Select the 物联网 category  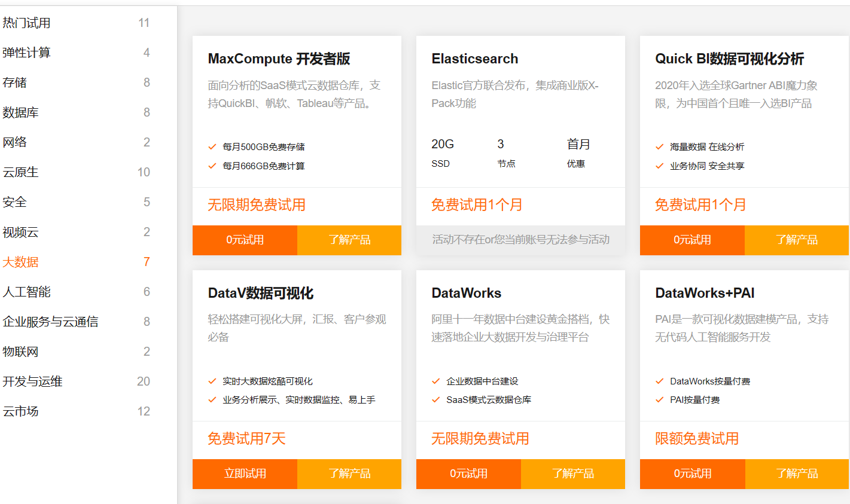pos(20,352)
